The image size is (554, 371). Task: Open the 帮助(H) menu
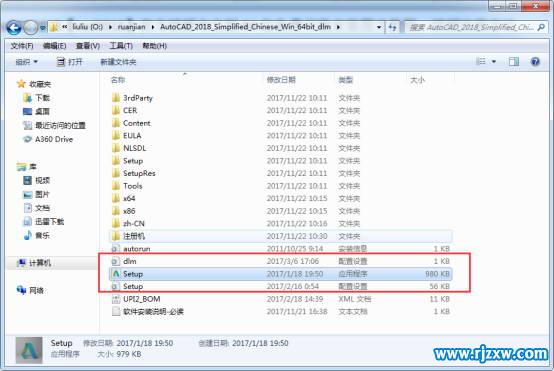(154, 46)
